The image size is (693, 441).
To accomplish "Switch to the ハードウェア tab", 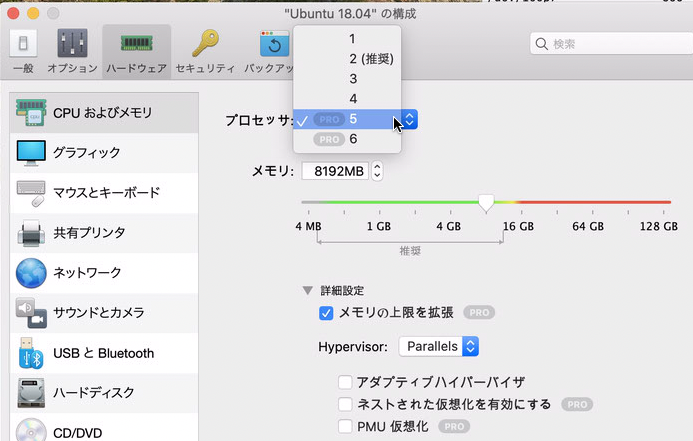I will pos(136,51).
